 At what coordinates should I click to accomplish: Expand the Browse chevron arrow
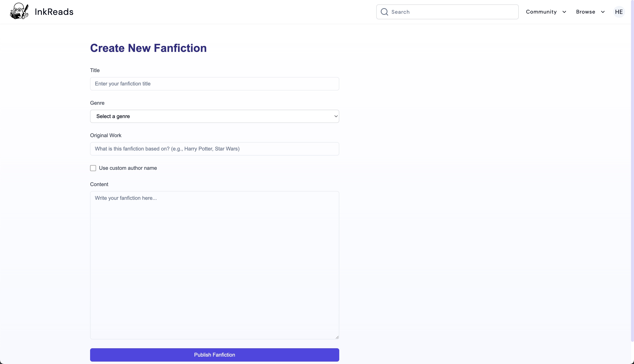[x=603, y=12]
